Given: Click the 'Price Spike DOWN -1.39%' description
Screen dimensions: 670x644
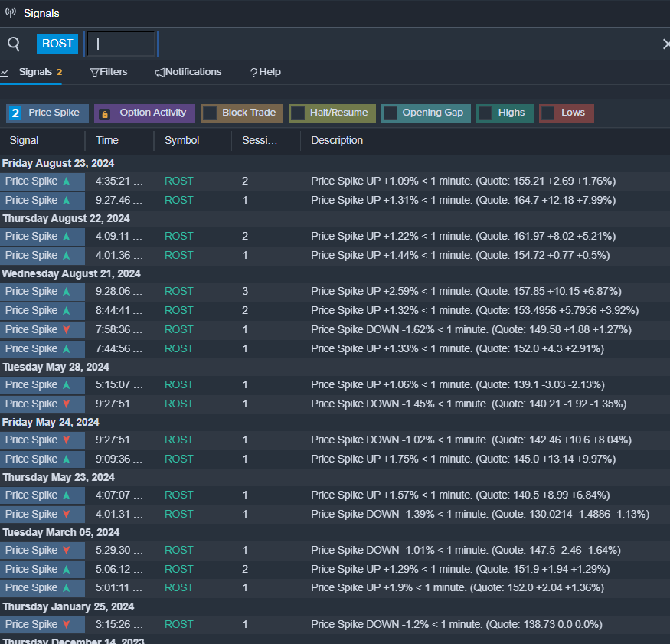Looking at the screenshot, I should pos(480,514).
